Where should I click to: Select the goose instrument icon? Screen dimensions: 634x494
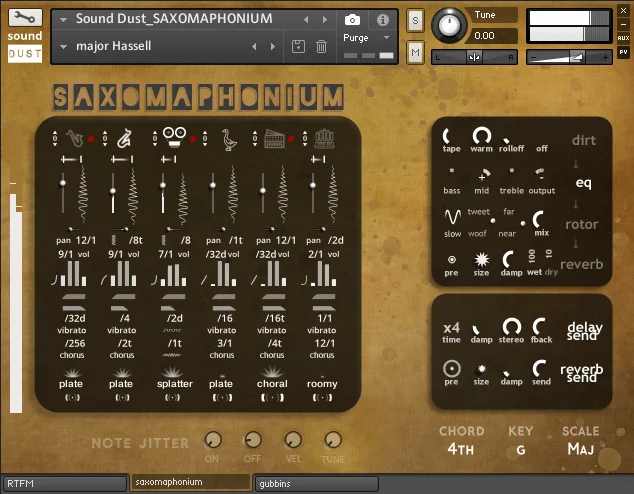229,140
